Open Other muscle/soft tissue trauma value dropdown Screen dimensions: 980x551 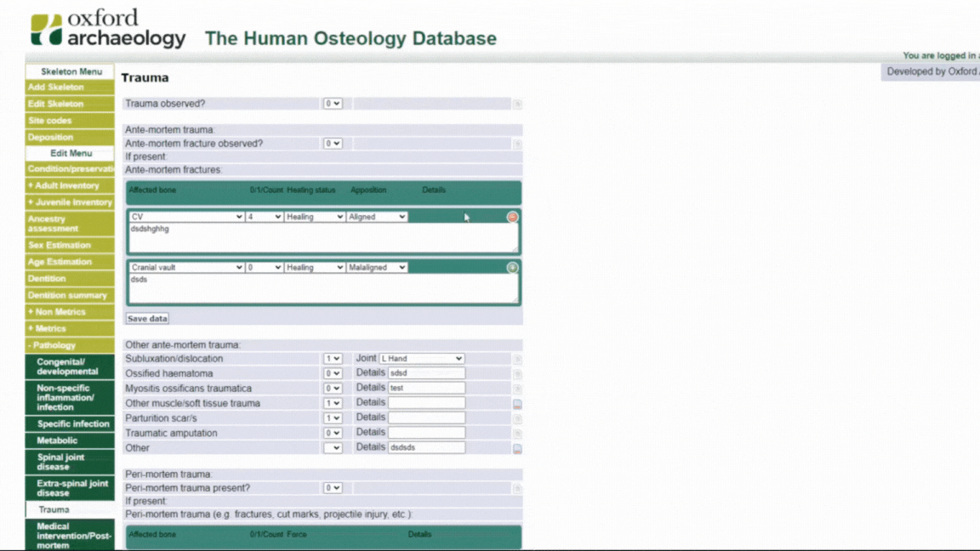tap(333, 404)
